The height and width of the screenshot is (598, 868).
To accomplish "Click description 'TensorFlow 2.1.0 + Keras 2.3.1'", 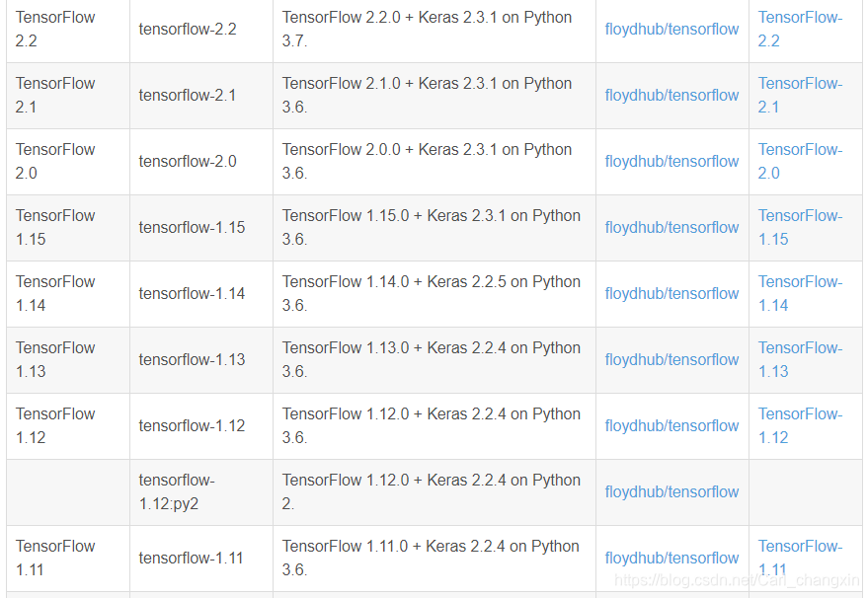I will 427,95.
